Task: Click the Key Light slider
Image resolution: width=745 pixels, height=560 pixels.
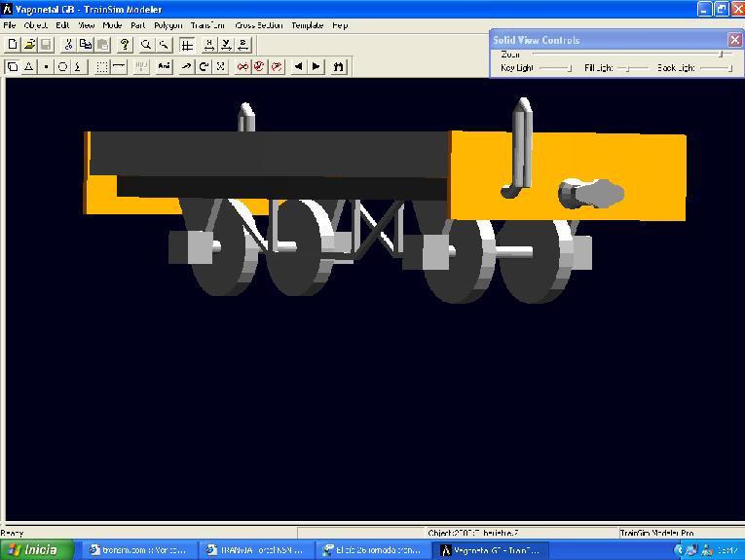Action: point(555,68)
